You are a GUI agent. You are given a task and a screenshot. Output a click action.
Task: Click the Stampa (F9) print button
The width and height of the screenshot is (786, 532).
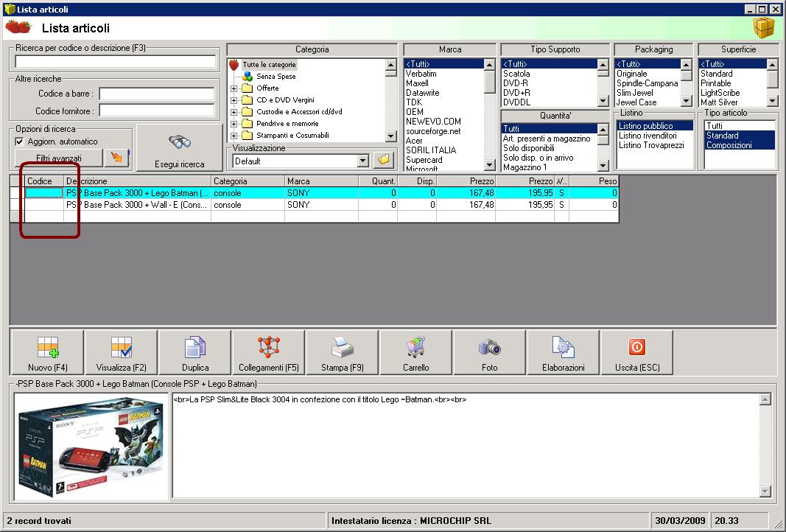click(x=343, y=352)
